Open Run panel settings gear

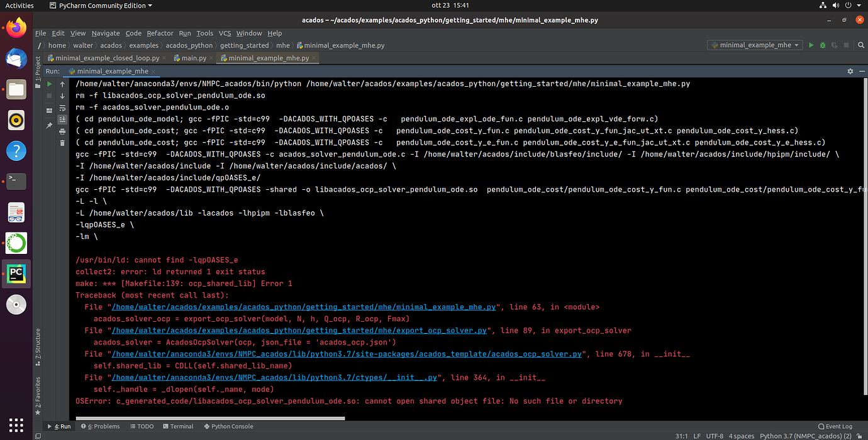(850, 72)
